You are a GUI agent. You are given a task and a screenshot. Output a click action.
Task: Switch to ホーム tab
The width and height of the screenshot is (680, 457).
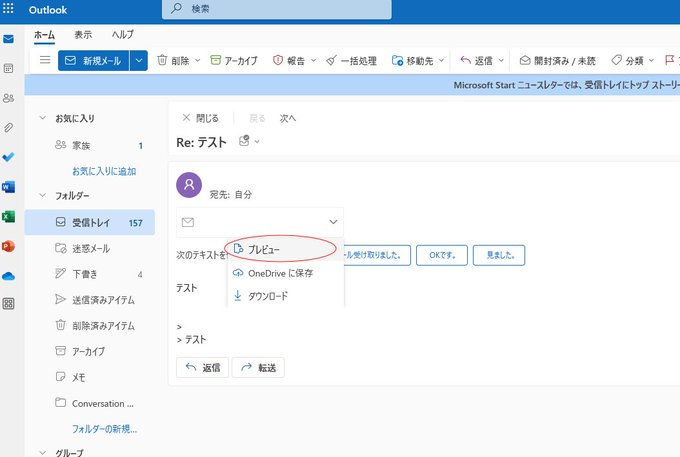click(44, 35)
